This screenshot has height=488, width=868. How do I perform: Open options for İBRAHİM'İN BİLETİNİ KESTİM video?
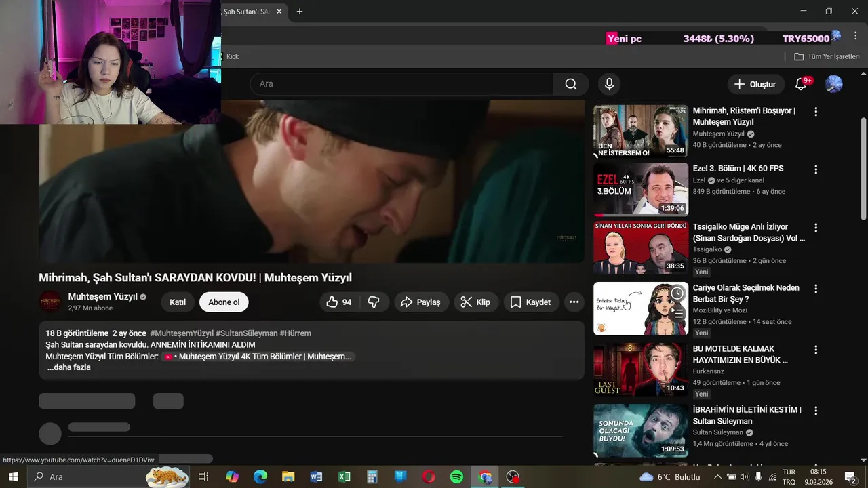816,411
